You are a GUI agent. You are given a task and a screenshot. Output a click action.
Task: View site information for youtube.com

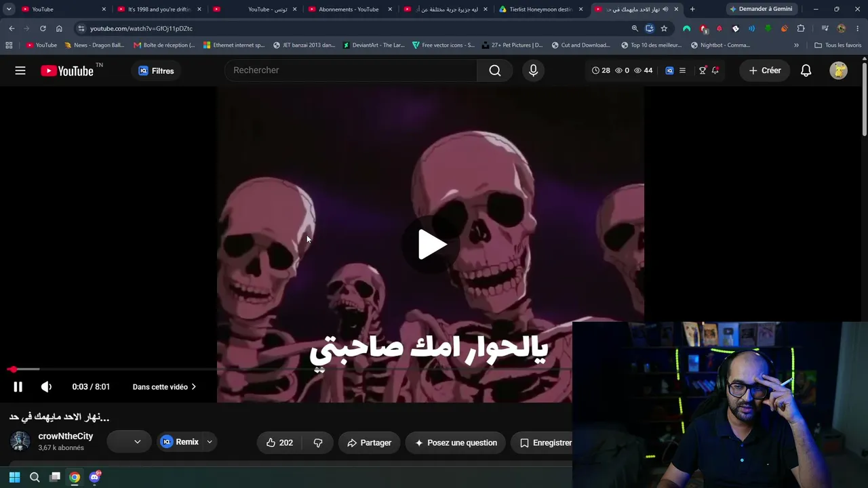[x=81, y=28]
